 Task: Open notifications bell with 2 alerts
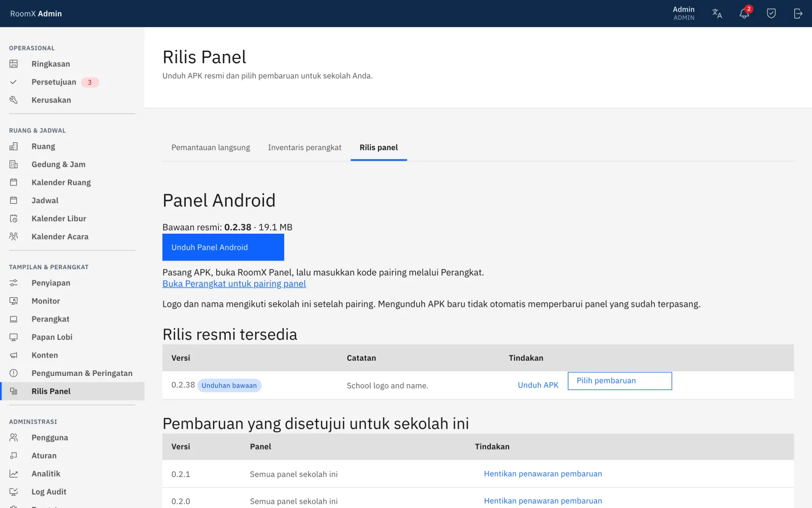tap(745, 14)
